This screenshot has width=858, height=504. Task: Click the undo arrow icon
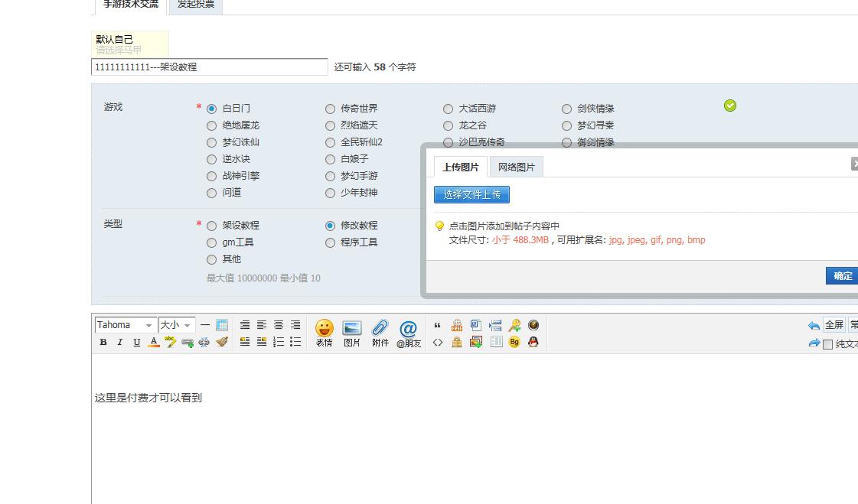click(x=814, y=326)
